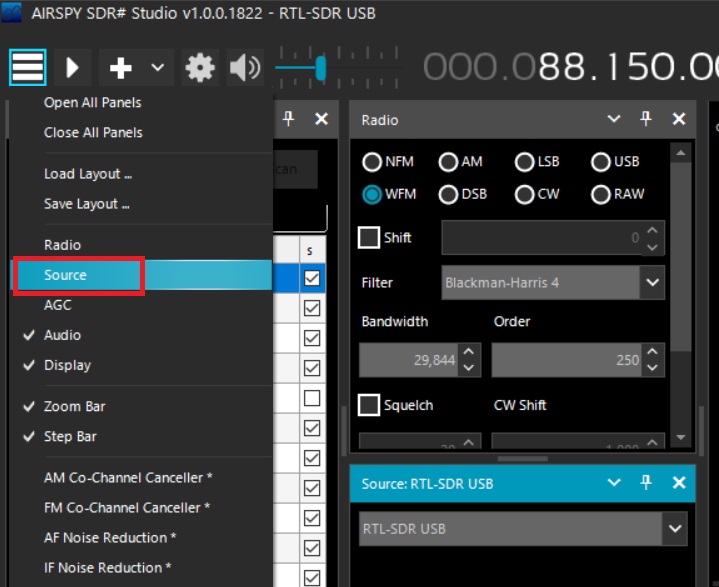
Task: Uncheck Audio panel in menu
Action: [x=62, y=335]
